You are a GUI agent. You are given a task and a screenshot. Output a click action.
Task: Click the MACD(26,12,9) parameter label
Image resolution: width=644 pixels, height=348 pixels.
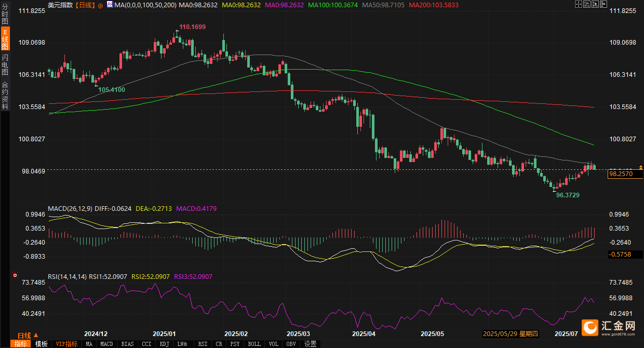[x=70, y=208]
